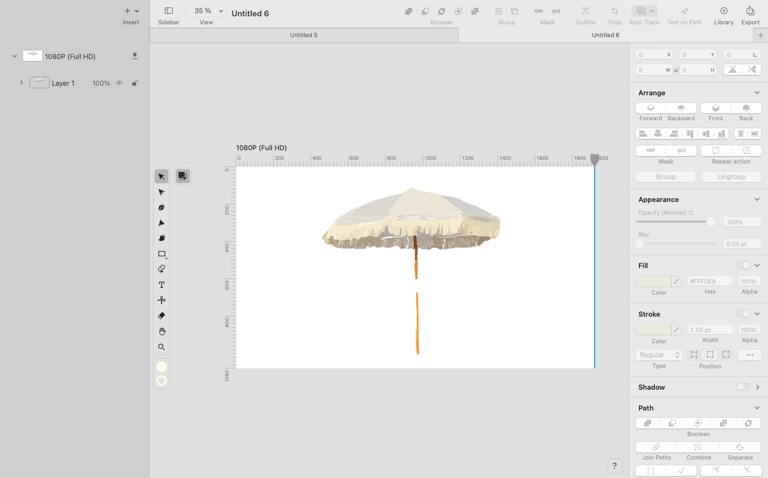Viewport: 768px width, 478px height.
Task: Click the help question mark button
Action: click(x=614, y=466)
